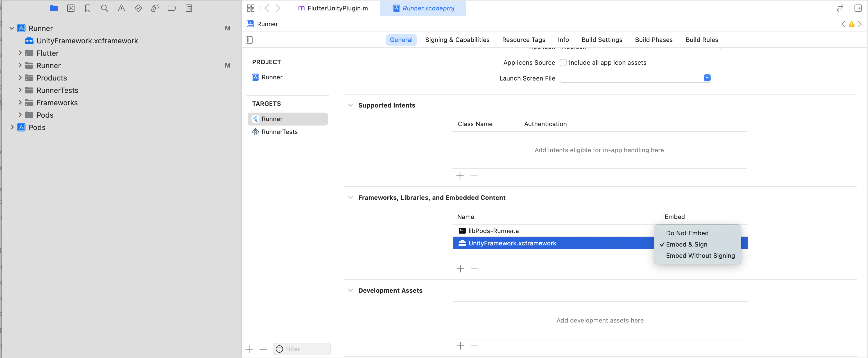Hide the project and targets list sidebar
This screenshot has height=358, width=868.
click(x=249, y=40)
